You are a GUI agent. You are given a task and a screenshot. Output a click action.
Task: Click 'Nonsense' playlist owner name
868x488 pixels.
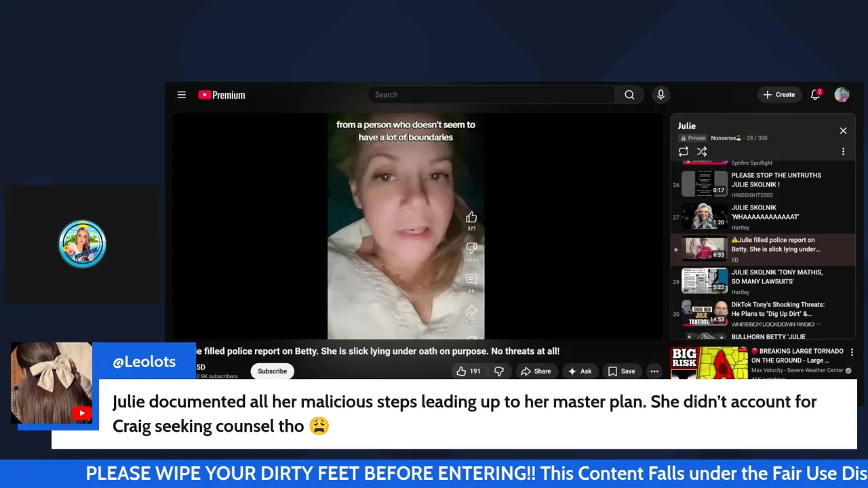726,138
